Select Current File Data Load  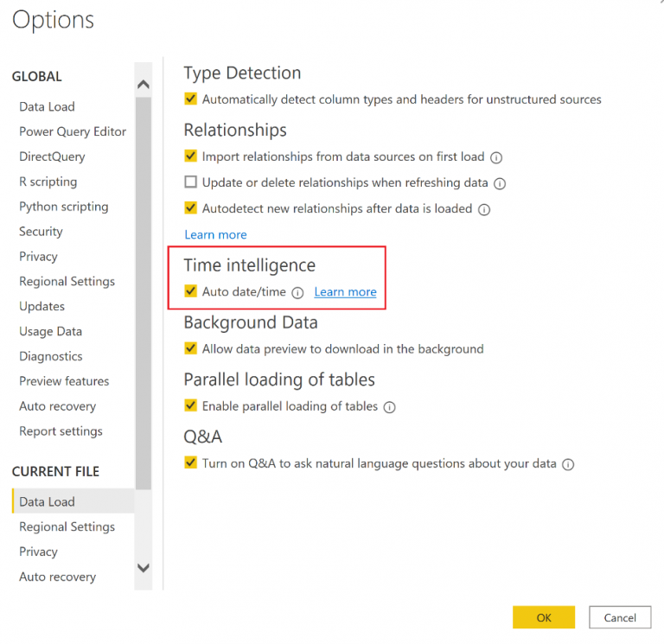pyautogui.click(x=73, y=501)
